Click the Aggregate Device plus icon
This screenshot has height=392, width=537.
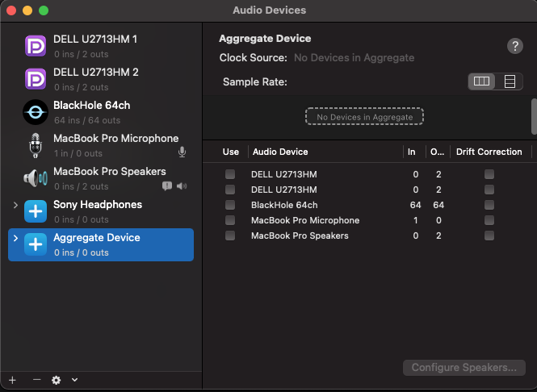(x=36, y=244)
